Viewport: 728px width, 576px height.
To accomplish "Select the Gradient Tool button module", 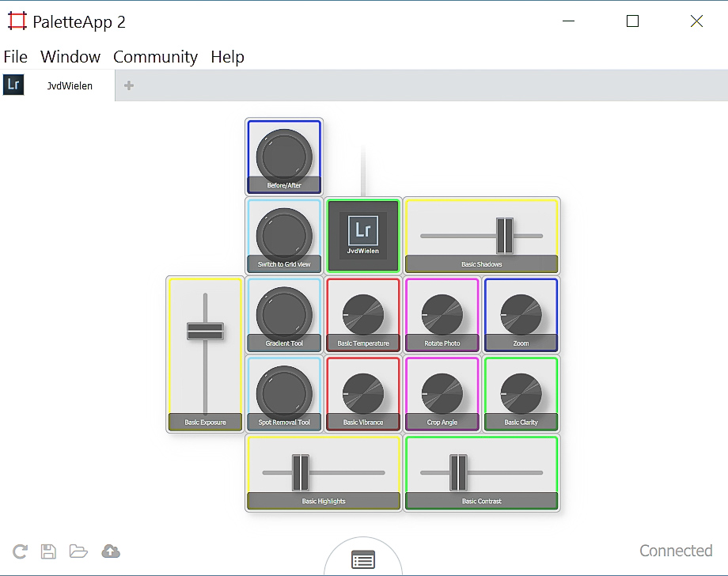I will [x=284, y=314].
